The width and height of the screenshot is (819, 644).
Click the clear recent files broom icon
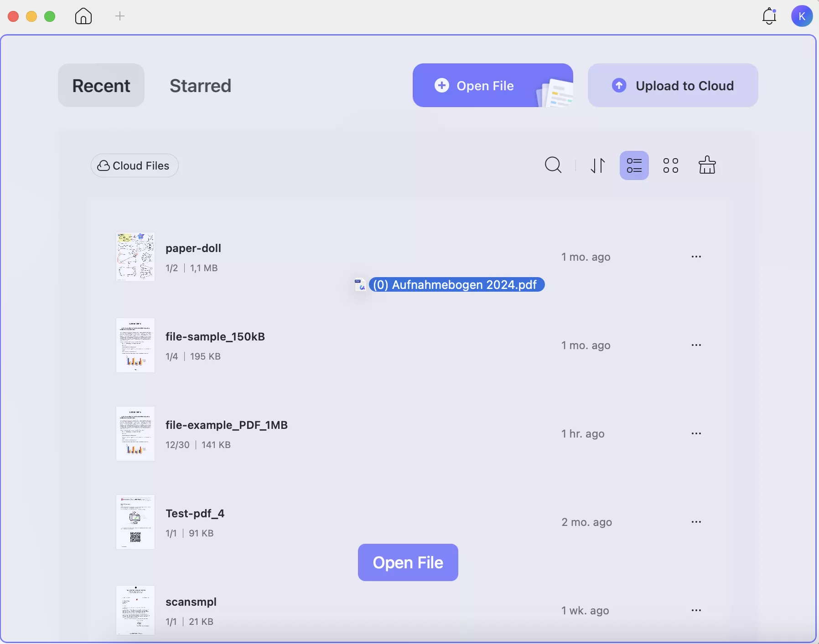[x=707, y=165]
